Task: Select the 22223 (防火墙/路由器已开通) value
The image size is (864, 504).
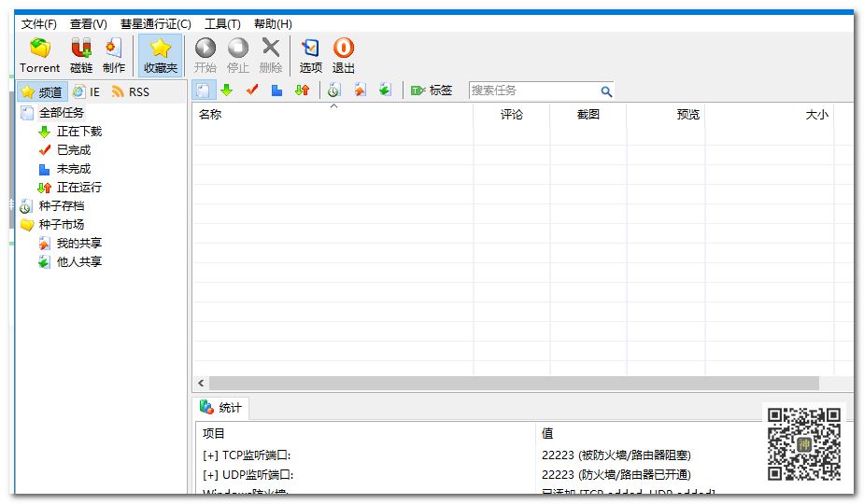Action: [x=616, y=475]
